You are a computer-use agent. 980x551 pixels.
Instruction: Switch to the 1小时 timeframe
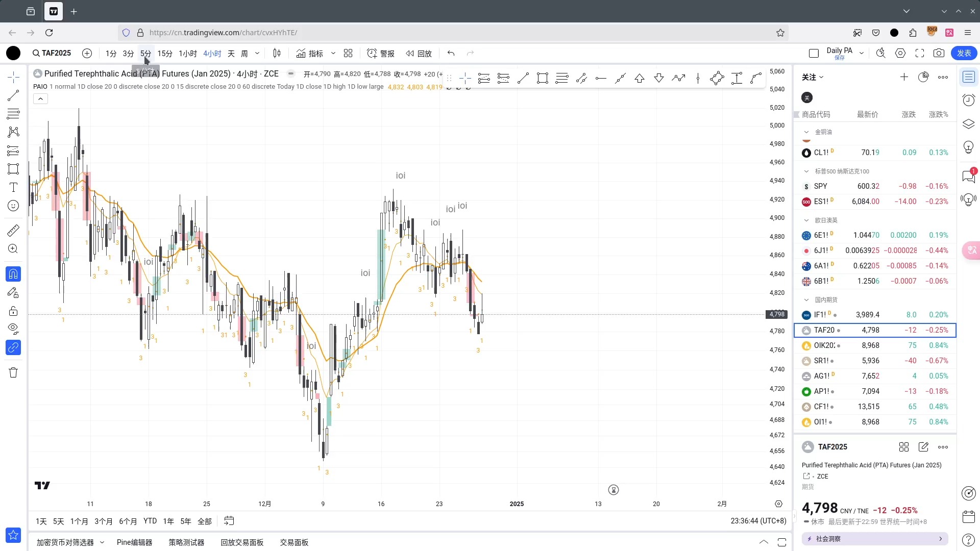pos(188,53)
